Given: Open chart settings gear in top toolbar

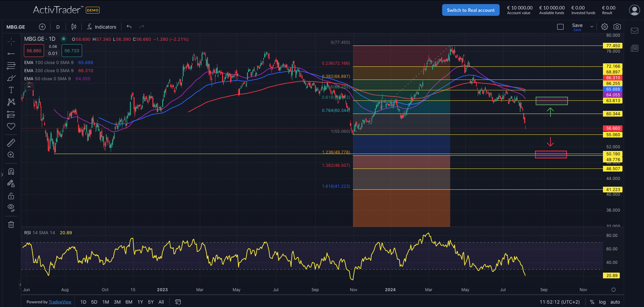Looking at the screenshot, I should pos(605,27).
